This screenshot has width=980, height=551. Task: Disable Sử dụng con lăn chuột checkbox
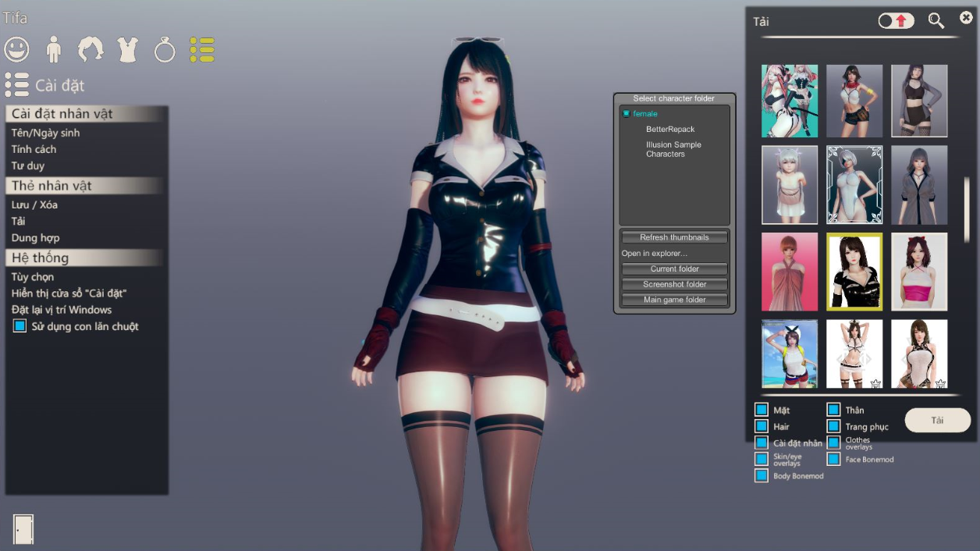(20, 326)
